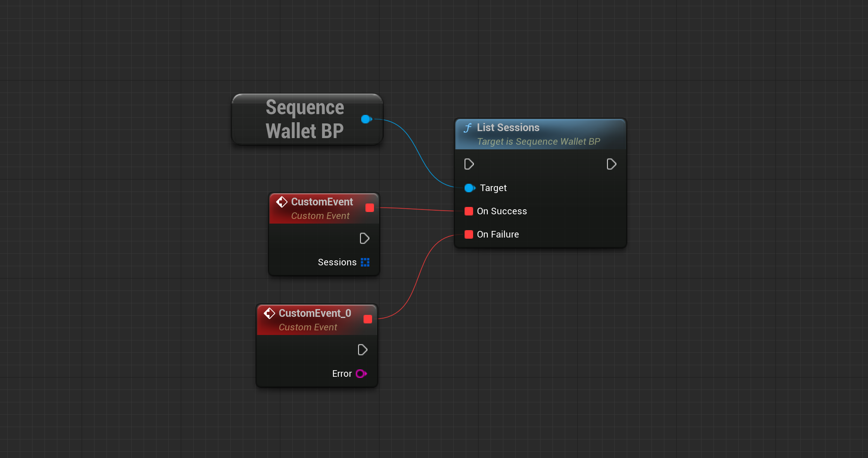This screenshot has width=868, height=458.
Task: Click the blue Target input pin
Action: click(x=469, y=188)
